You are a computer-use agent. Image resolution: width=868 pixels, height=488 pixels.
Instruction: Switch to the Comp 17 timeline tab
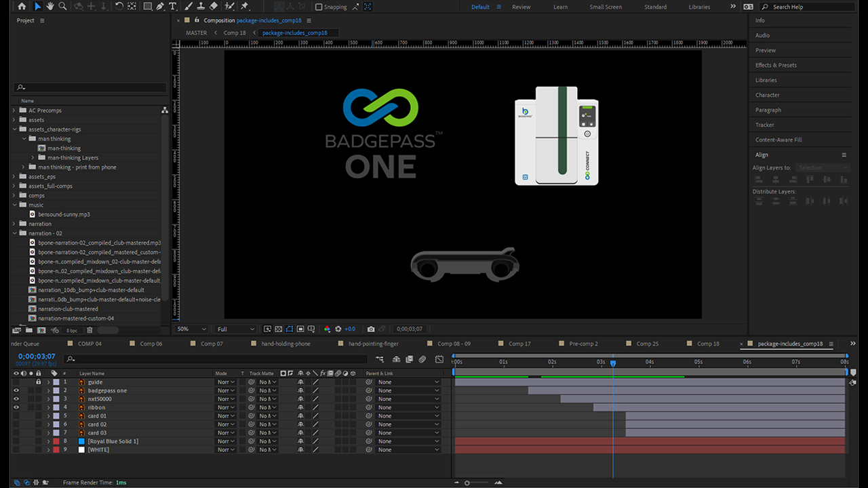519,344
